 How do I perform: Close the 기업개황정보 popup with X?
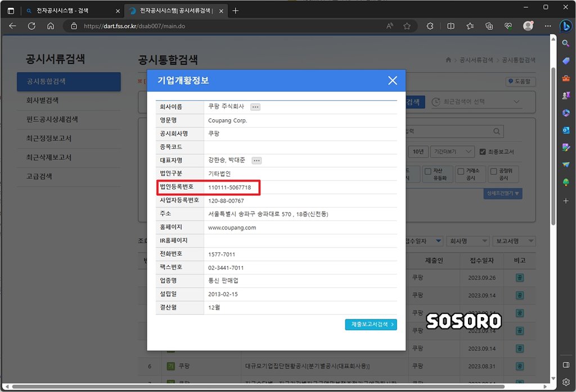click(x=392, y=80)
